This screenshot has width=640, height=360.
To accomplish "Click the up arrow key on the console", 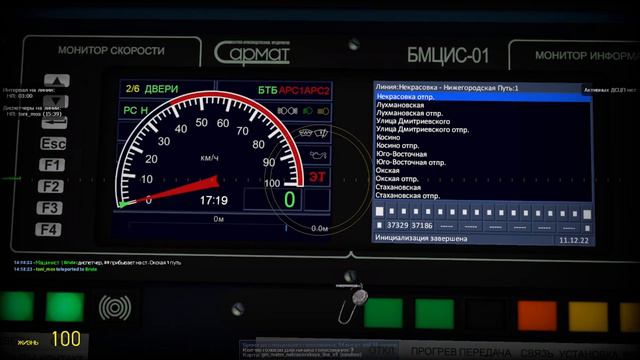I will [x=57, y=80].
